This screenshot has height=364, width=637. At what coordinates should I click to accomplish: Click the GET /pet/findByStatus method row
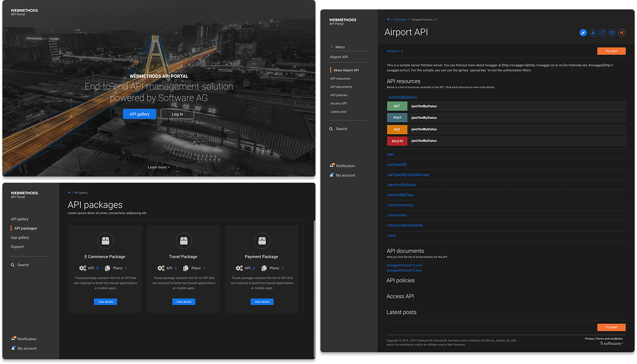pos(506,106)
